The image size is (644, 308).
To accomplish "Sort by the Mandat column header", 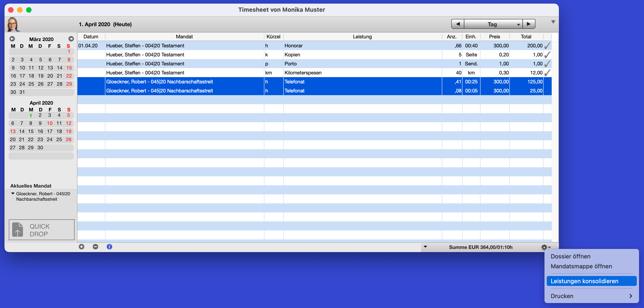I will 184,37.
